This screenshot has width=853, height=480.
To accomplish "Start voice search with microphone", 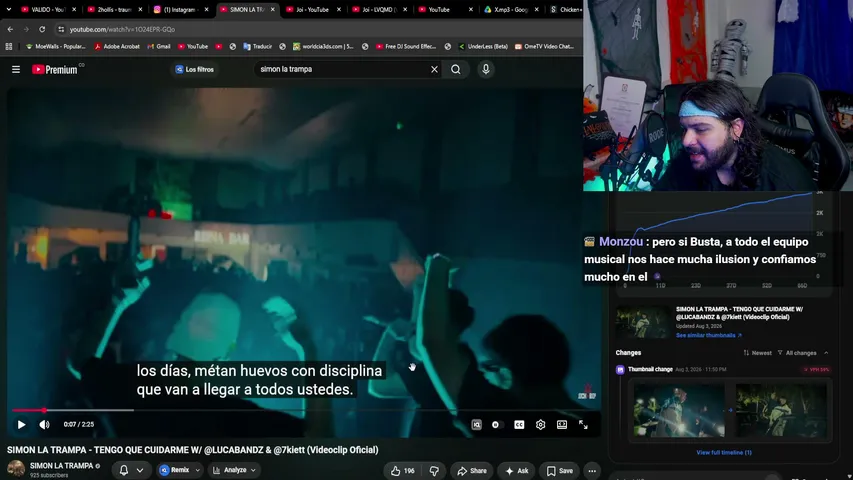I will [x=486, y=70].
